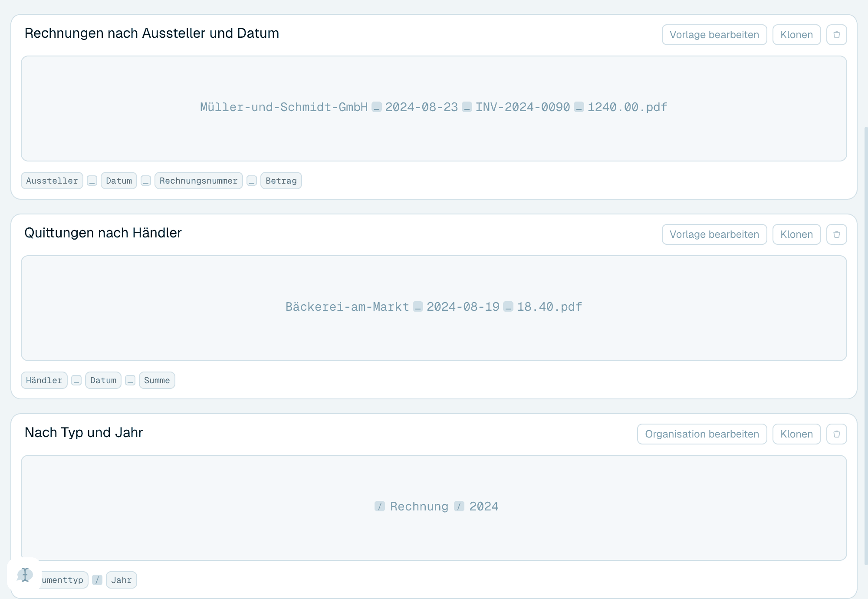Click Datum chip next to Aussteller
Viewport: 868px width, 599px height.
coord(119,181)
